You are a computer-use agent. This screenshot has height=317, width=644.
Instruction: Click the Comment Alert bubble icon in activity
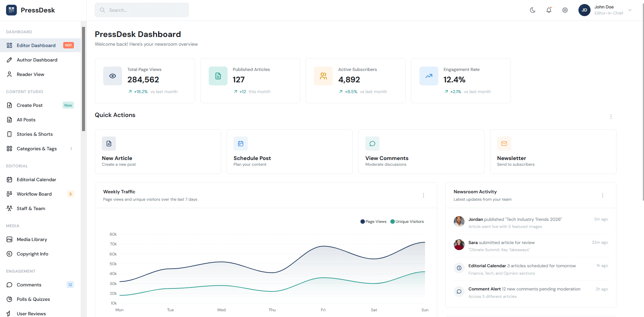459,291
